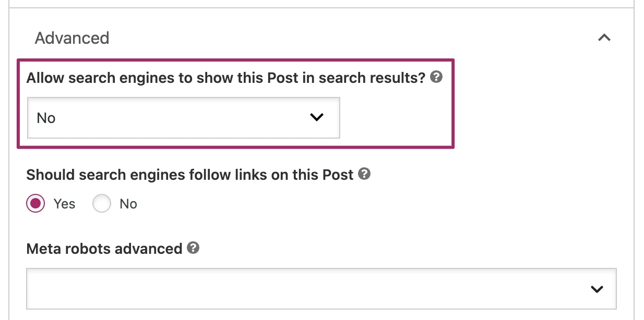Open the search engines visibility dropdown showing No
The width and height of the screenshot is (644, 320).
tap(183, 117)
